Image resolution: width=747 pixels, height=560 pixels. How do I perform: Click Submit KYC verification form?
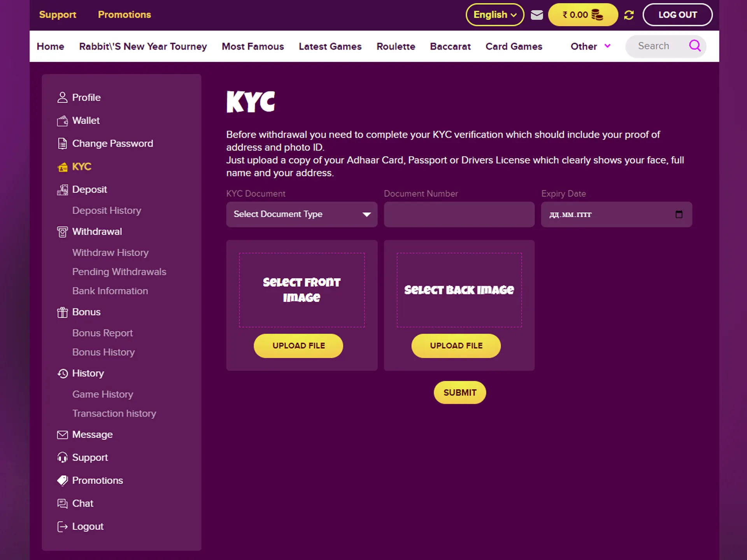459,392
